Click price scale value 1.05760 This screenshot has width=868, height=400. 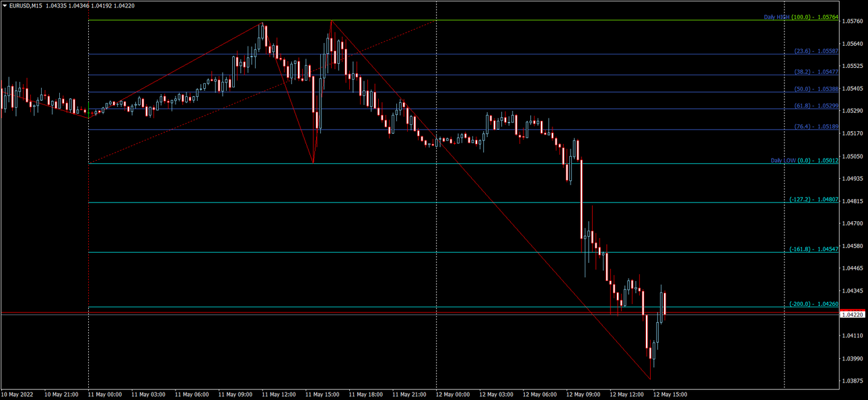pos(853,22)
